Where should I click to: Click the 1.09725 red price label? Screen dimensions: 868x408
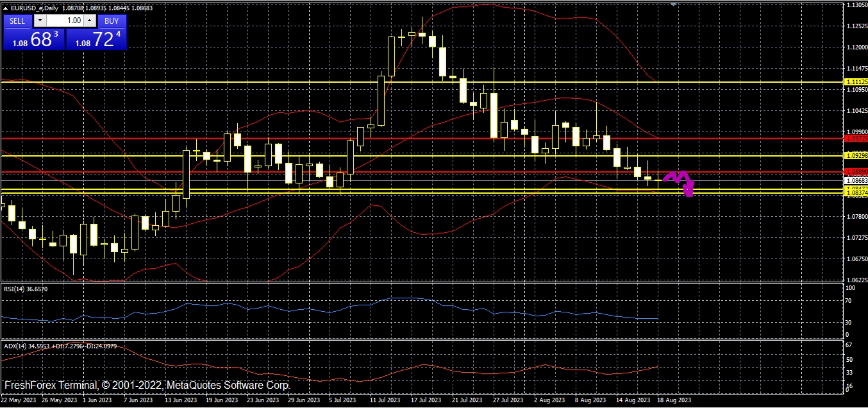[856, 138]
